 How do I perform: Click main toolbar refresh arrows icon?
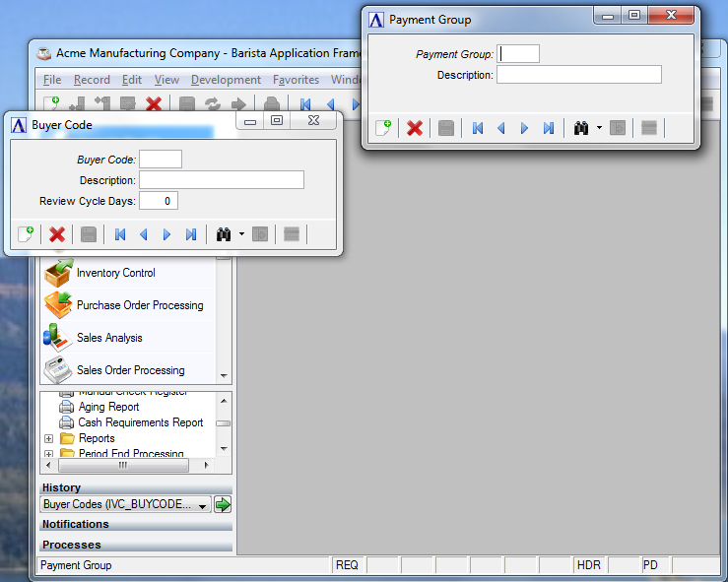pyautogui.click(x=213, y=103)
